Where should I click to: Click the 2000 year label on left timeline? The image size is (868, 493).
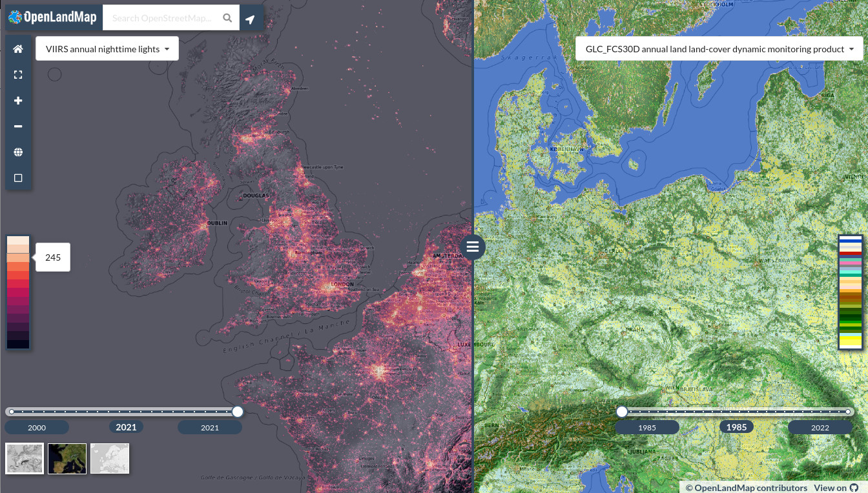click(37, 427)
